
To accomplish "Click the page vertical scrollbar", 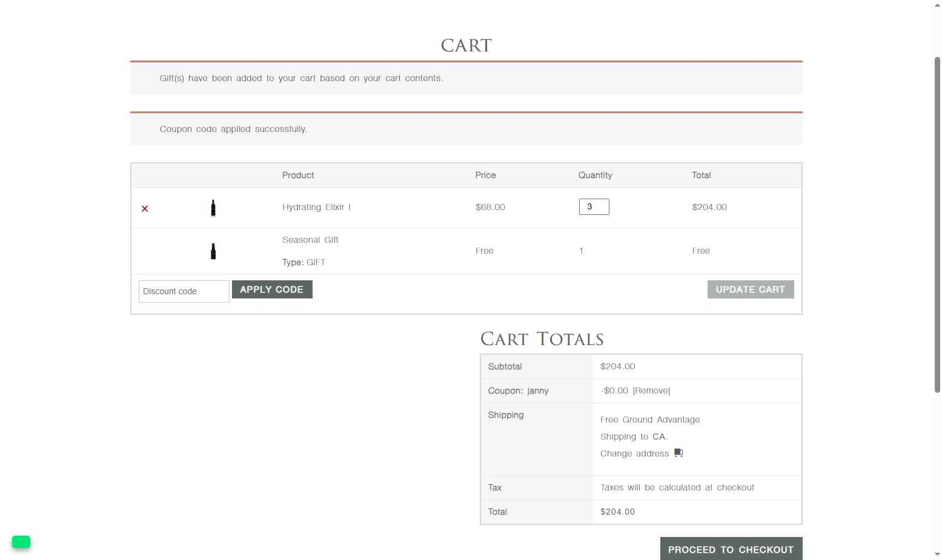I will pyautogui.click(x=937, y=224).
